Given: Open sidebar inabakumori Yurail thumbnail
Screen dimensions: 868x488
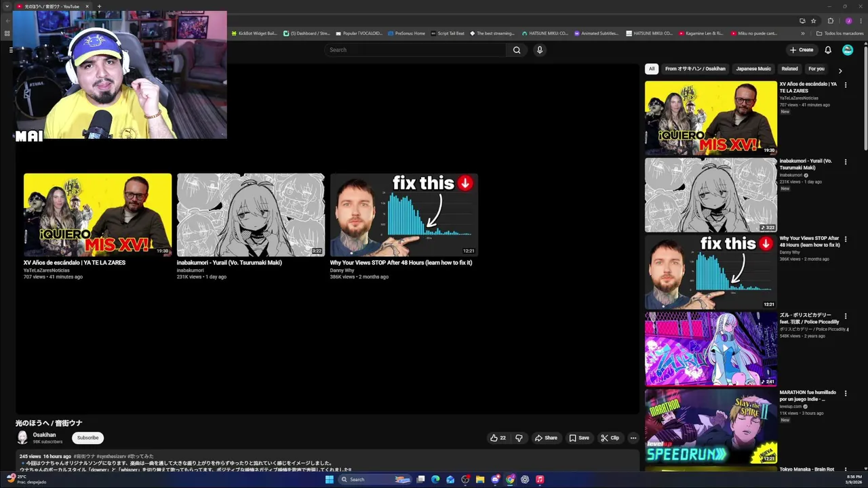Looking at the screenshot, I should [x=711, y=195].
